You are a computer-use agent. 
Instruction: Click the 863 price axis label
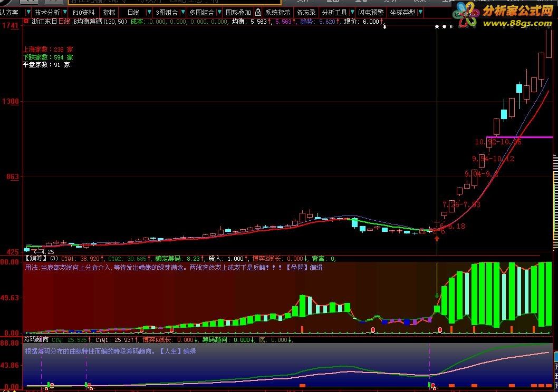click(x=13, y=177)
